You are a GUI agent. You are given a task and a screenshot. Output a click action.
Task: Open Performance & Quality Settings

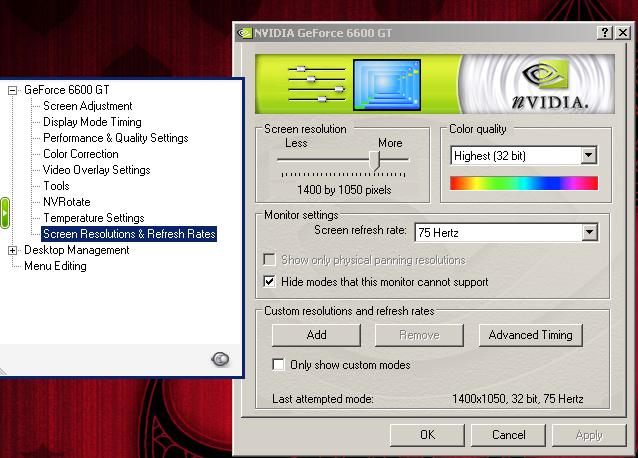(116, 138)
